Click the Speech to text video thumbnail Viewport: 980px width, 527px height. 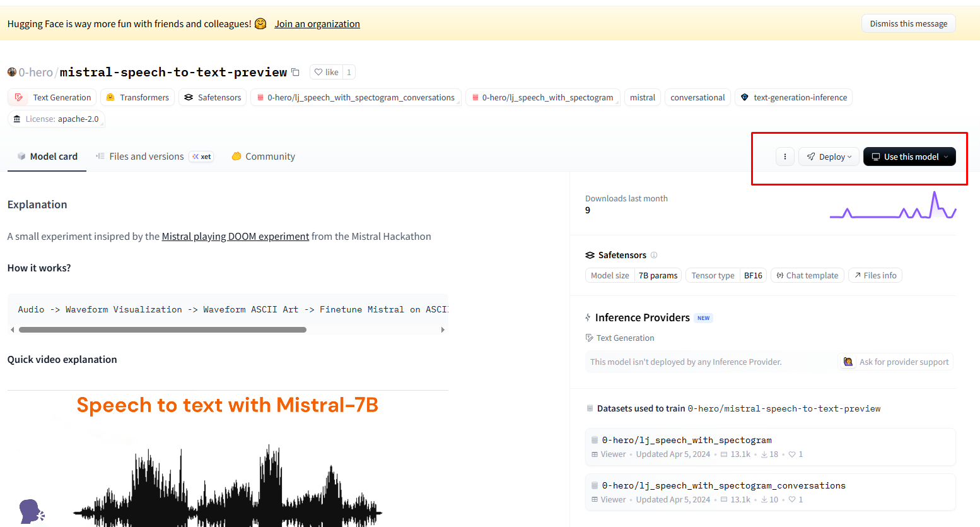click(x=228, y=459)
